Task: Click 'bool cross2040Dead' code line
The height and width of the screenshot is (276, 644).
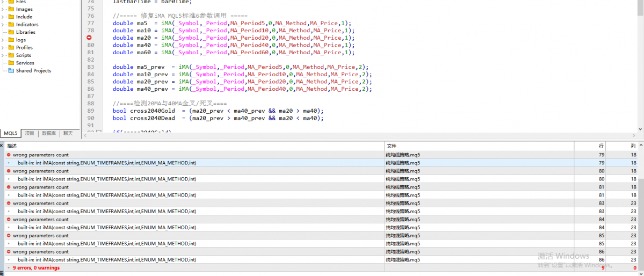Action: coord(218,118)
